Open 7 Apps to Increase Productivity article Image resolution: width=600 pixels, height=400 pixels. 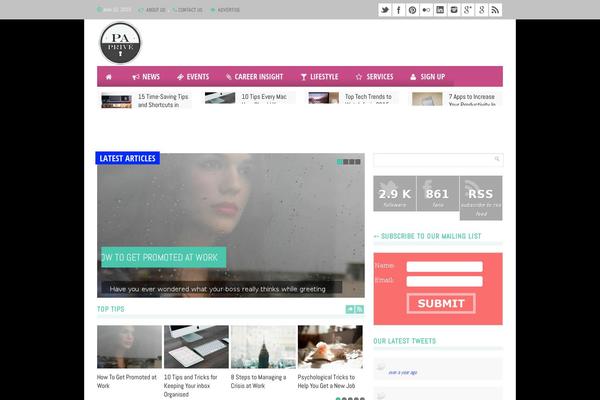(472, 99)
